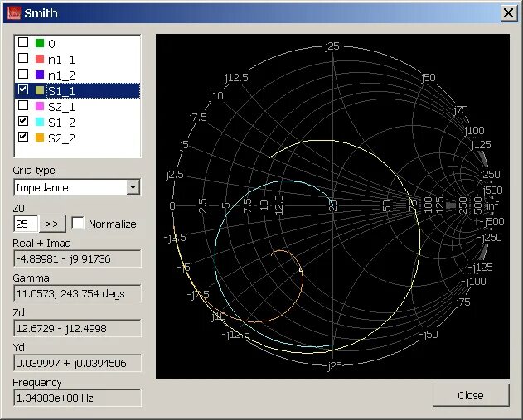Click the red n1_1 color swatch

pyautogui.click(x=40, y=59)
